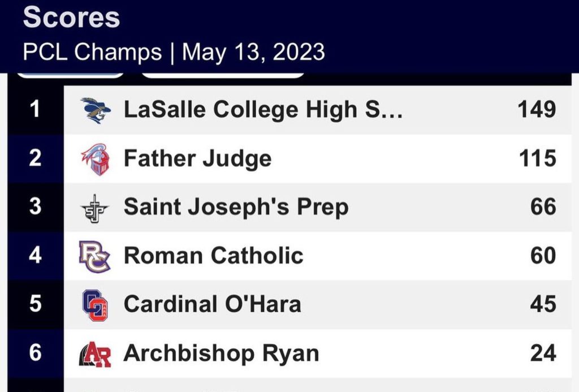This screenshot has width=579, height=392.
Task: Click the LaSalle College High School logo
Action: 95,110
